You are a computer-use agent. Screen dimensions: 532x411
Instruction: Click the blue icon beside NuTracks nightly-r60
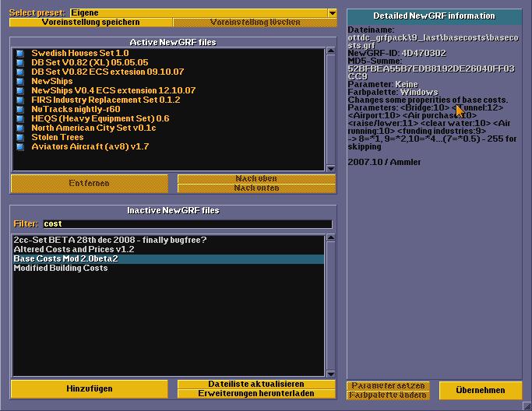click(x=20, y=109)
